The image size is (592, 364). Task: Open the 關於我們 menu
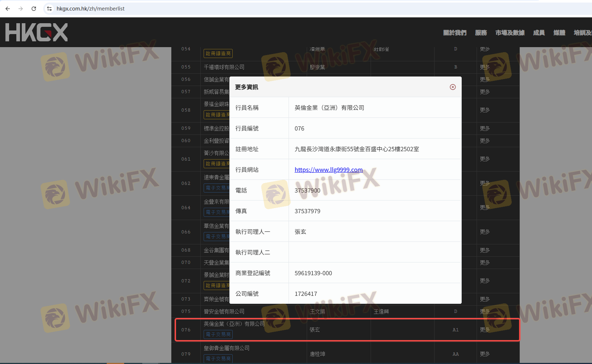coord(454,33)
